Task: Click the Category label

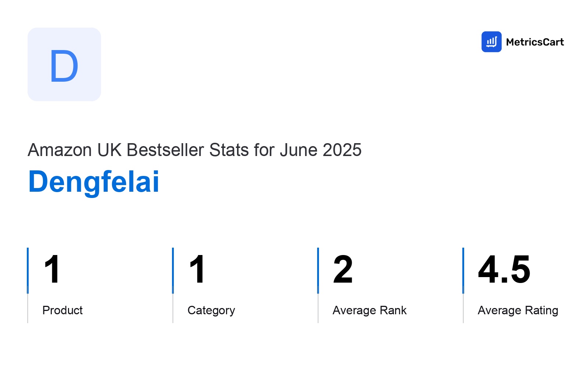Action: tap(211, 311)
